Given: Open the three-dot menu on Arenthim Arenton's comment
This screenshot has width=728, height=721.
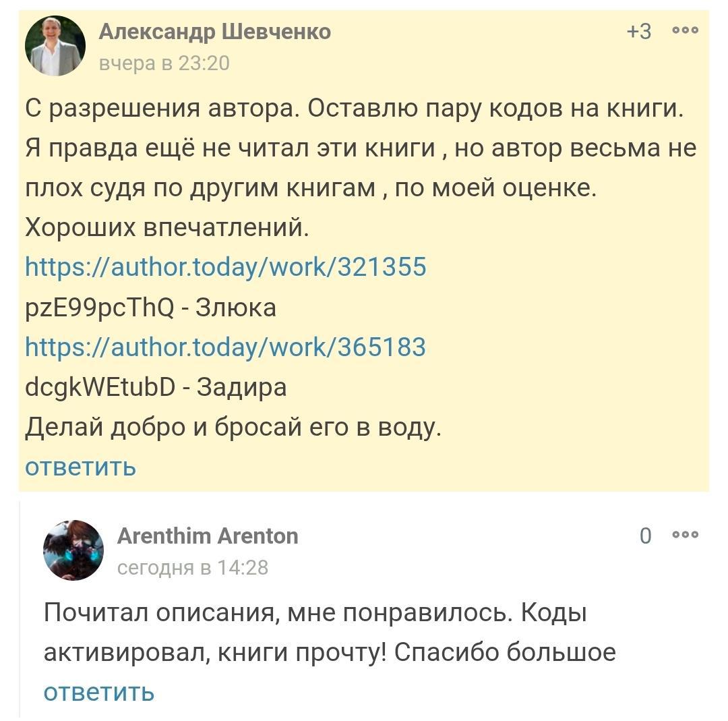Looking at the screenshot, I should (x=686, y=535).
